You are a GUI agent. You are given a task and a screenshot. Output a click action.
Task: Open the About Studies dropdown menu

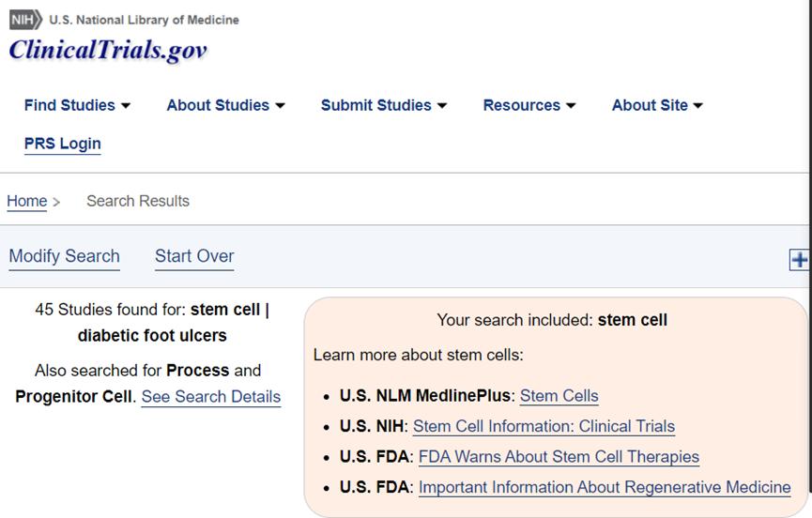(x=225, y=105)
